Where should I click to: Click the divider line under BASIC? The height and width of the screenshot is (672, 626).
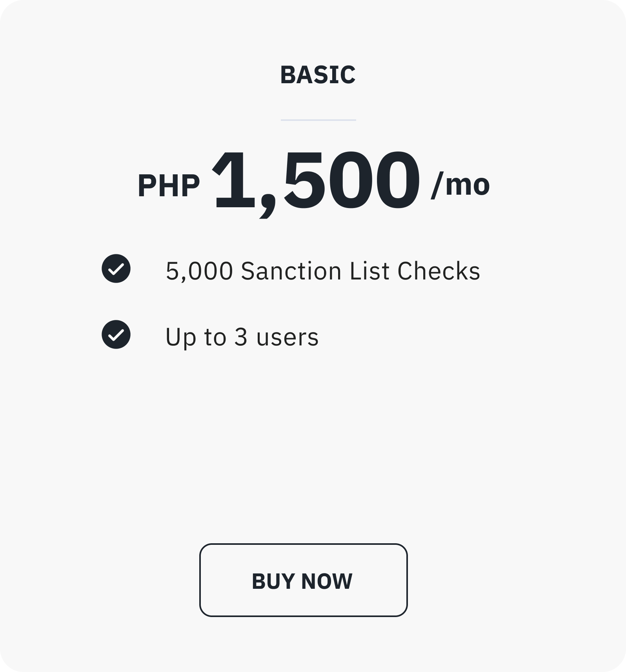[318, 120]
